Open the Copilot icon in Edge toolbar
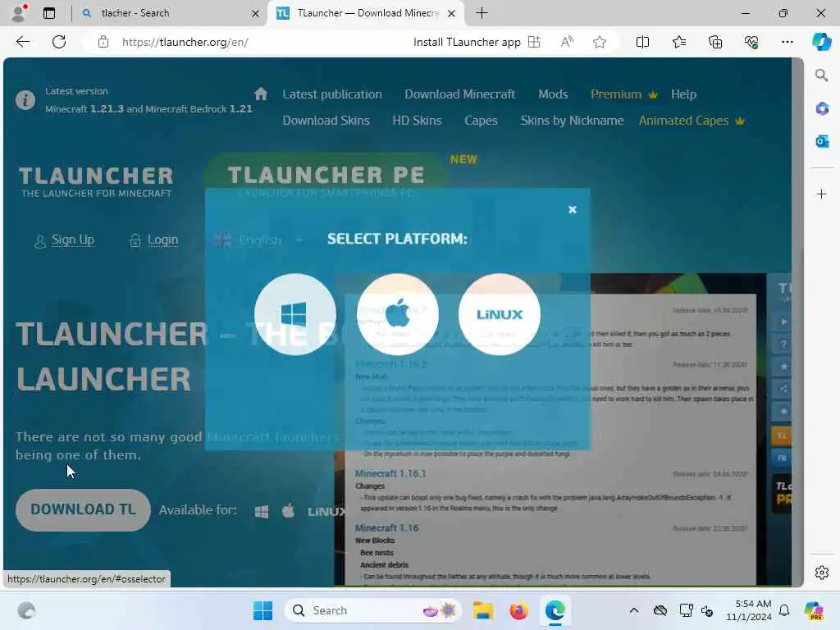This screenshot has width=840, height=630. coord(822,42)
